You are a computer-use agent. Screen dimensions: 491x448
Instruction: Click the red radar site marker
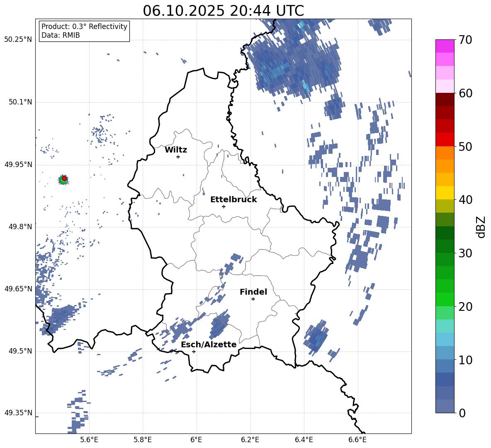point(64,179)
